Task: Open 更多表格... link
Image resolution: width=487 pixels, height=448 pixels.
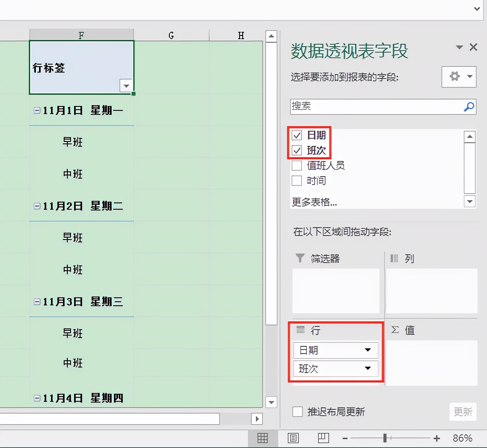Action: click(x=314, y=202)
